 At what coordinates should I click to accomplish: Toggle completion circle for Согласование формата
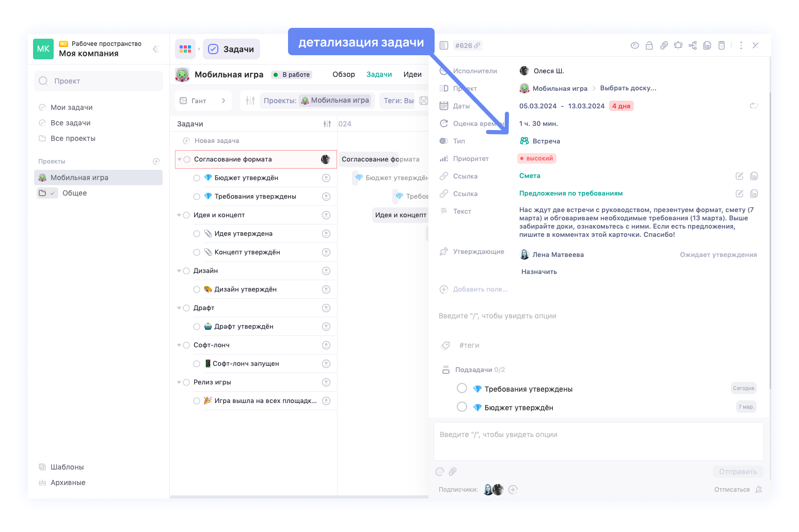pyautogui.click(x=187, y=159)
